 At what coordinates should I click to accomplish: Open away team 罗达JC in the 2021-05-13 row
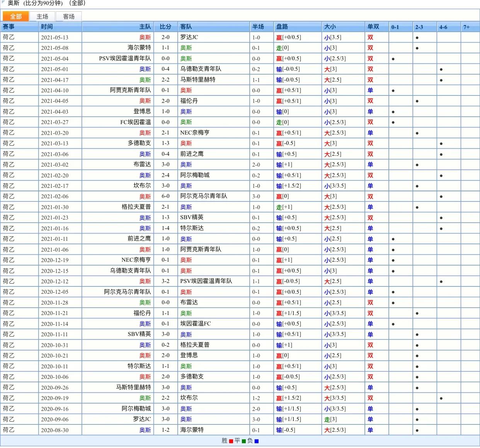point(189,37)
